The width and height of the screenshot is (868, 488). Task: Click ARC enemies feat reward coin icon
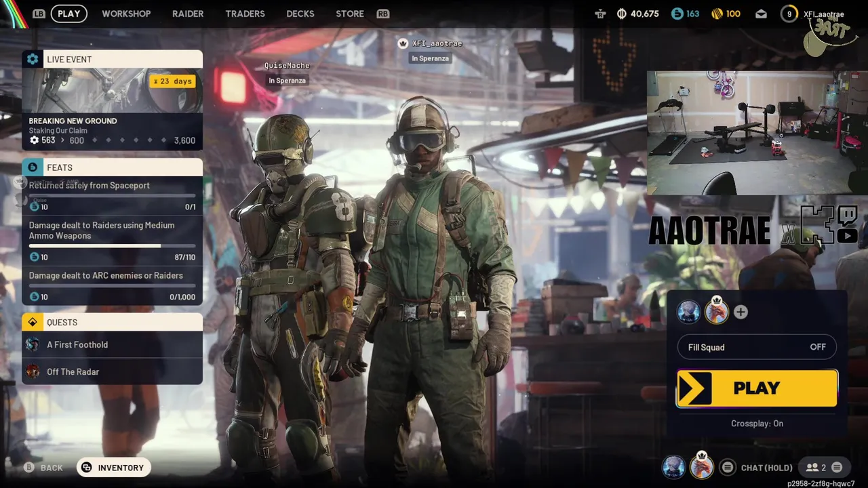point(34,297)
